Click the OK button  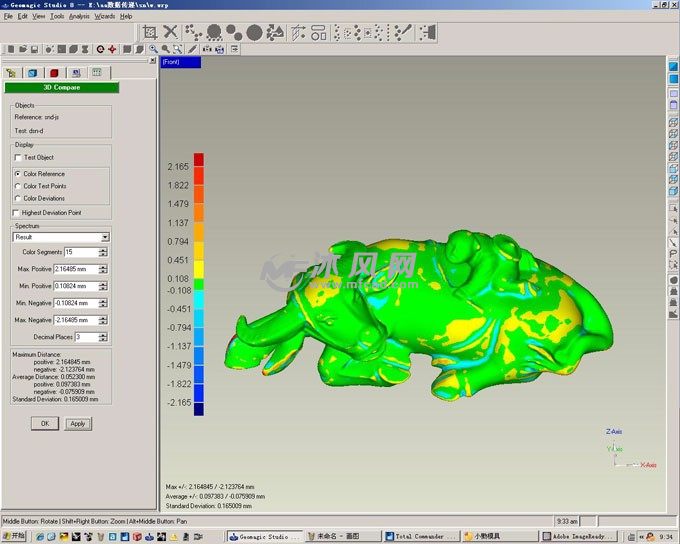pos(44,423)
